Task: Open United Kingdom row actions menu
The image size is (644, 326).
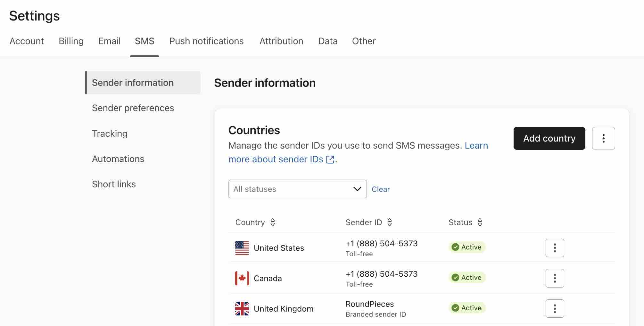Action: click(x=555, y=308)
